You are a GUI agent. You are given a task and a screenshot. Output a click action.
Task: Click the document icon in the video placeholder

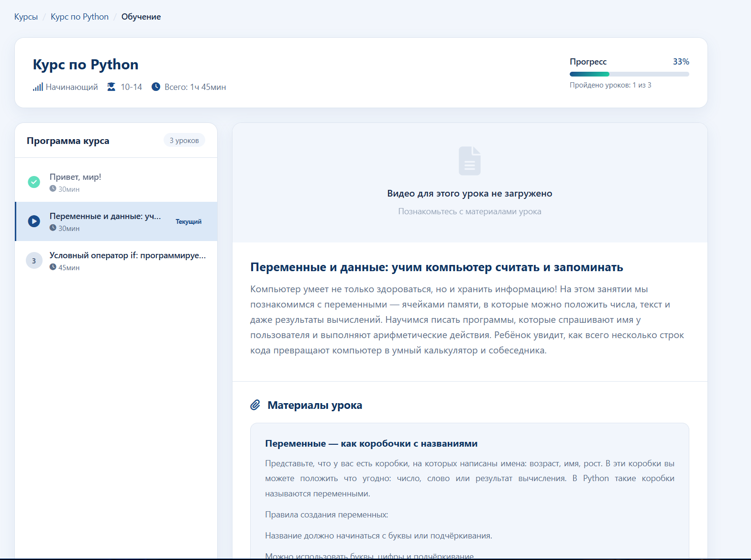point(470,161)
